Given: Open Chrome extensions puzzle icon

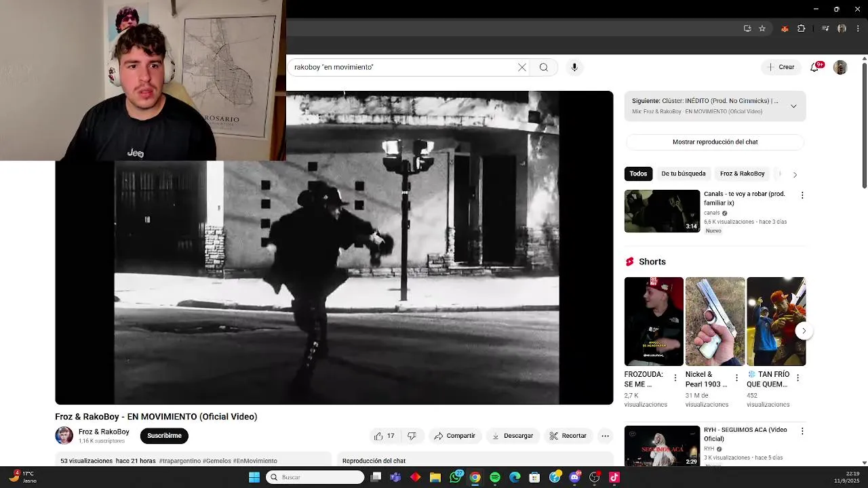Looking at the screenshot, I should (802, 28).
